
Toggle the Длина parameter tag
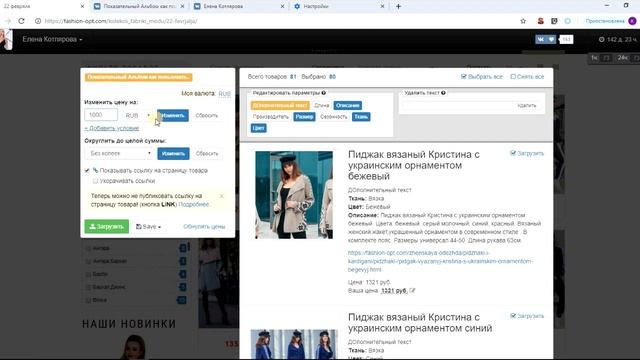(322, 105)
